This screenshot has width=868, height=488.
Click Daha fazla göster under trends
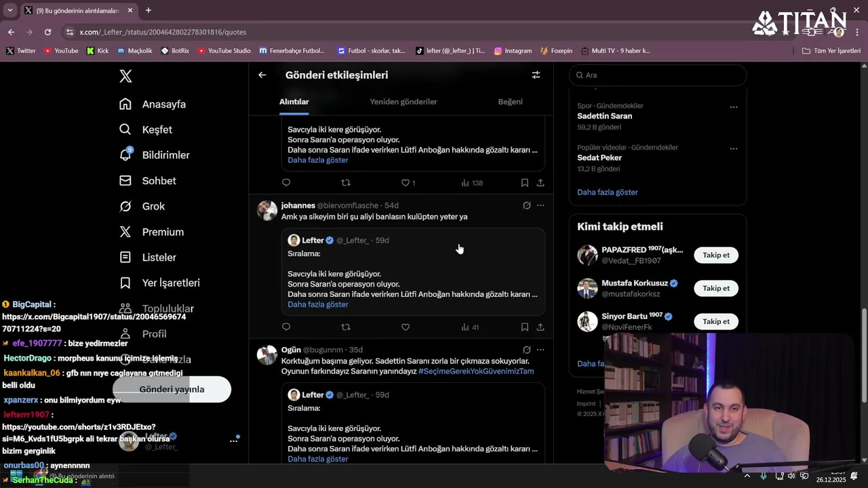(x=608, y=192)
